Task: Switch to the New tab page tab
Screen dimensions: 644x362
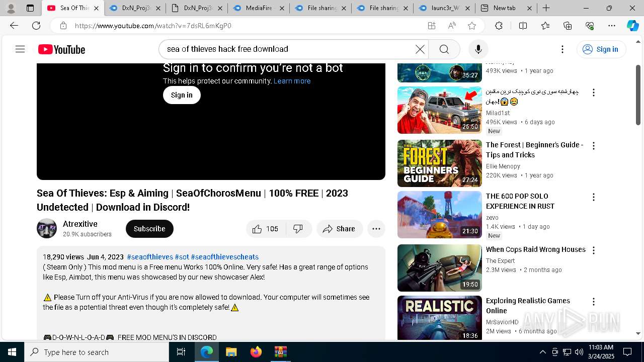Action: click(506, 8)
